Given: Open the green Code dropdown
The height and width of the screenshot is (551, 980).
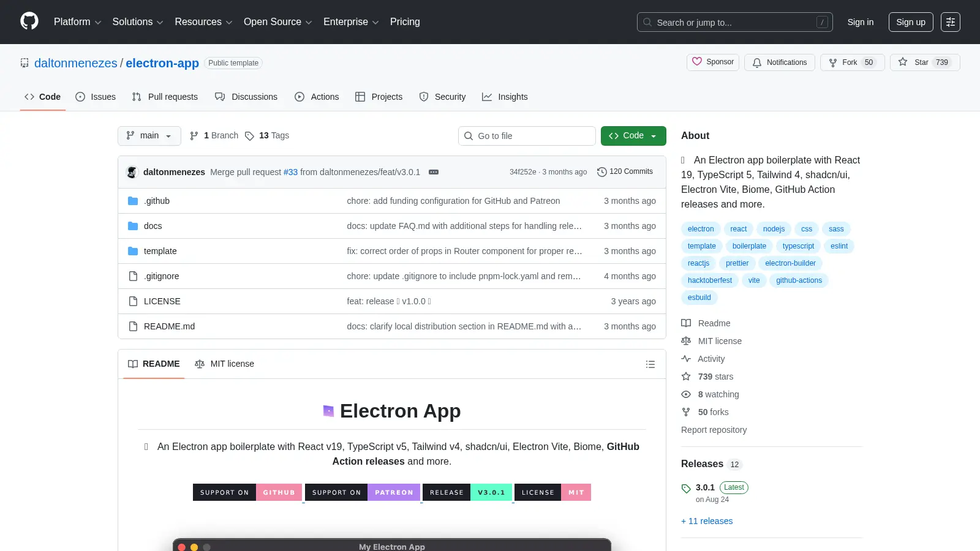Looking at the screenshot, I should tap(633, 136).
